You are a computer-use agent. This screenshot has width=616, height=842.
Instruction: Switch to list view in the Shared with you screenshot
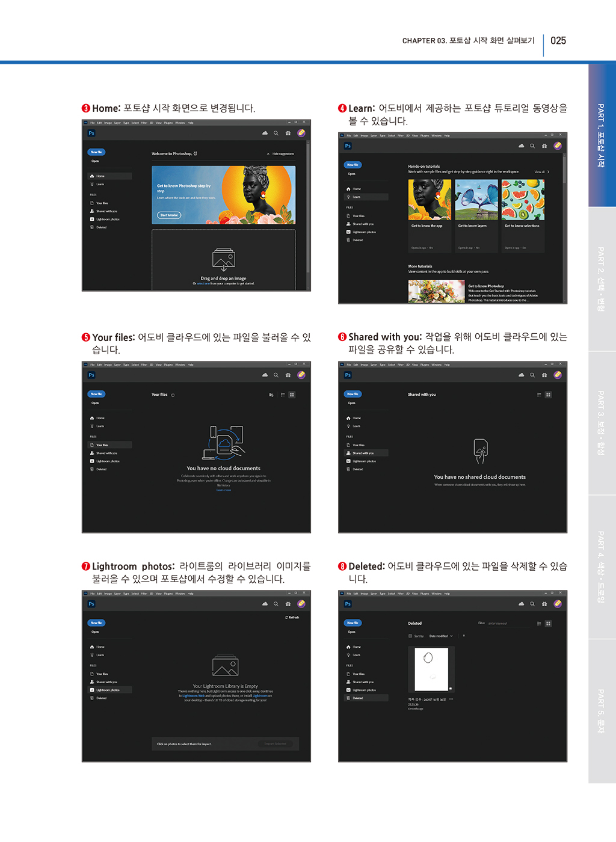coord(539,395)
